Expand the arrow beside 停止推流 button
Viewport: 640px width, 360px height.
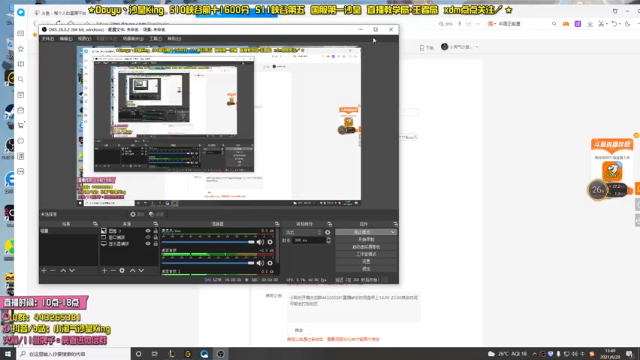tap(393, 232)
